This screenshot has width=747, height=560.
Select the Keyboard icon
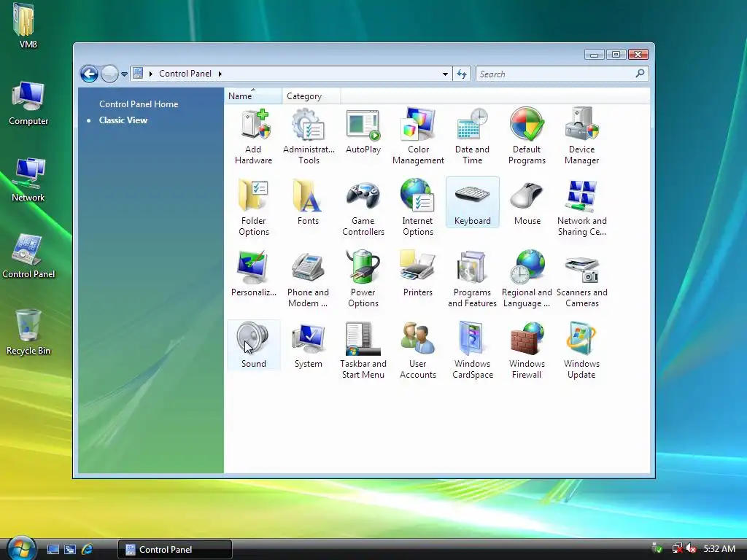[472, 203]
